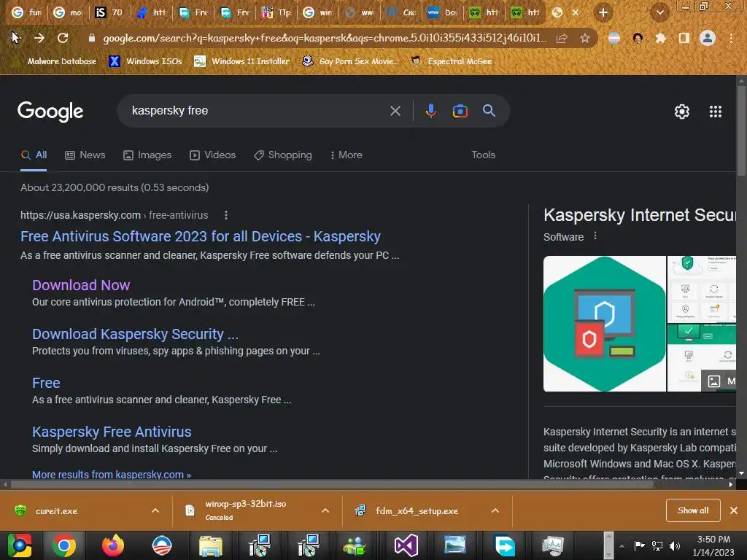747x560 pixels.
Task: Close the downloads bar
Action: [x=734, y=510]
